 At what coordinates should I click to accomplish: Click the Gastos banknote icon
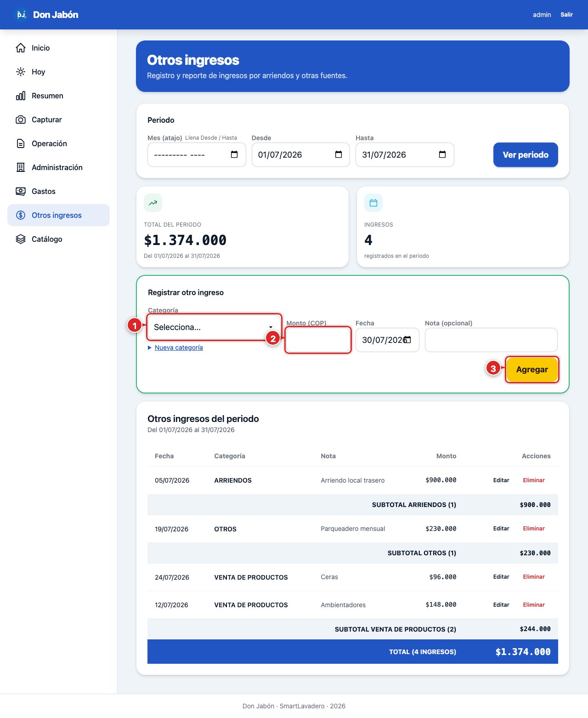[x=21, y=191]
